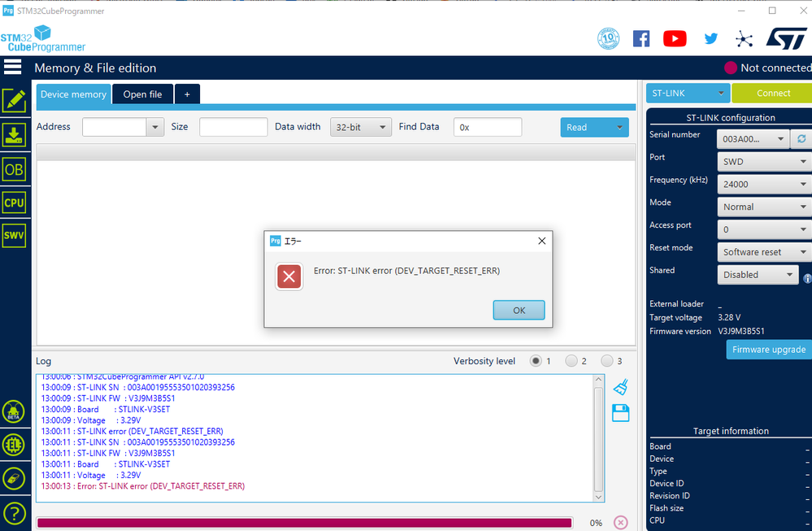This screenshot has height=531, width=812.
Task: Expand the Address dropdown arrow
Action: click(x=154, y=127)
